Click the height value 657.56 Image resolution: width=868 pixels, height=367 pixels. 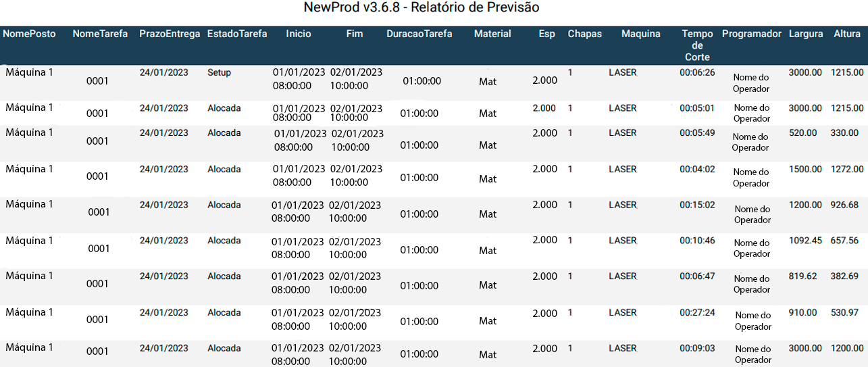(844, 240)
